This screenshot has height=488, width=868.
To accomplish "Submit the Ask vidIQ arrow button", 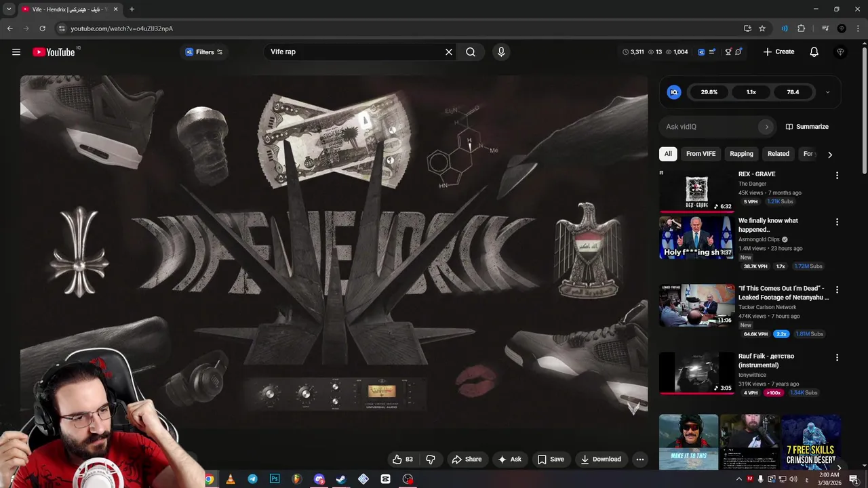I will (x=766, y=127).
